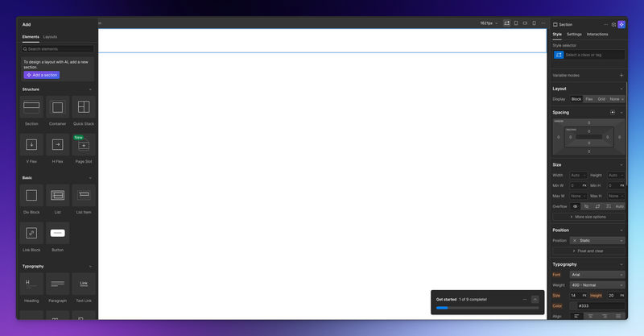This screenshot has height=336, width=644.
Task: Click the Select a class or tag field
Action: click(594, 55)
